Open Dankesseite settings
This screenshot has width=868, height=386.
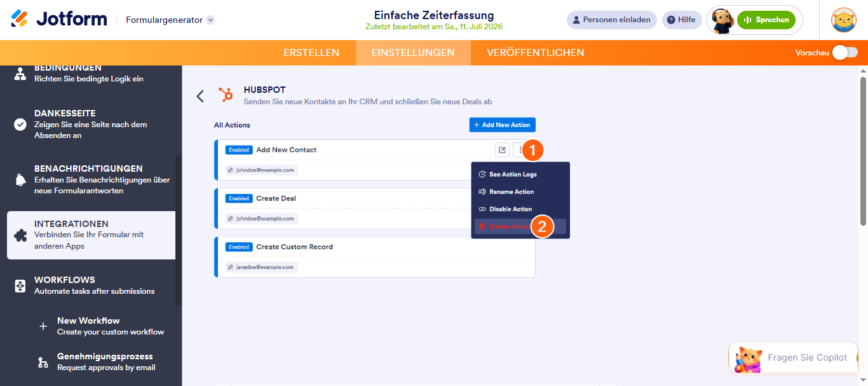tap(92, 124)
